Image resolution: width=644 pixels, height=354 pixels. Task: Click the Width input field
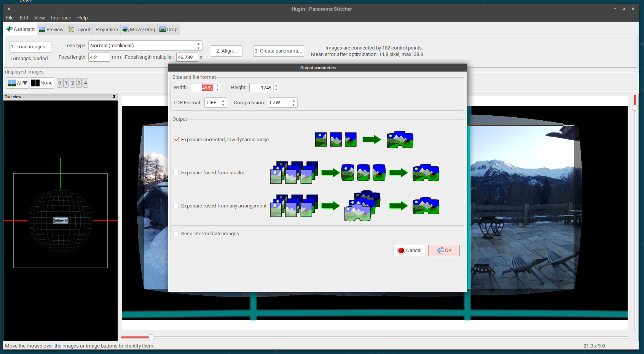[x=203, y=88]
